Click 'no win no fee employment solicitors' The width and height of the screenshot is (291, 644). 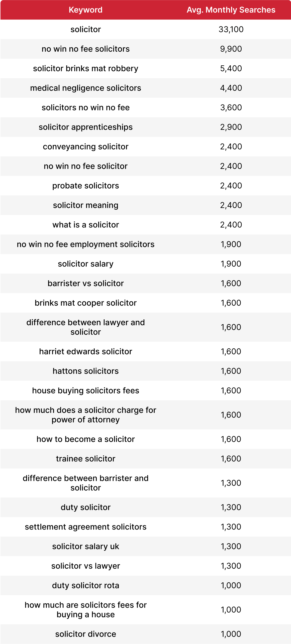85,244
